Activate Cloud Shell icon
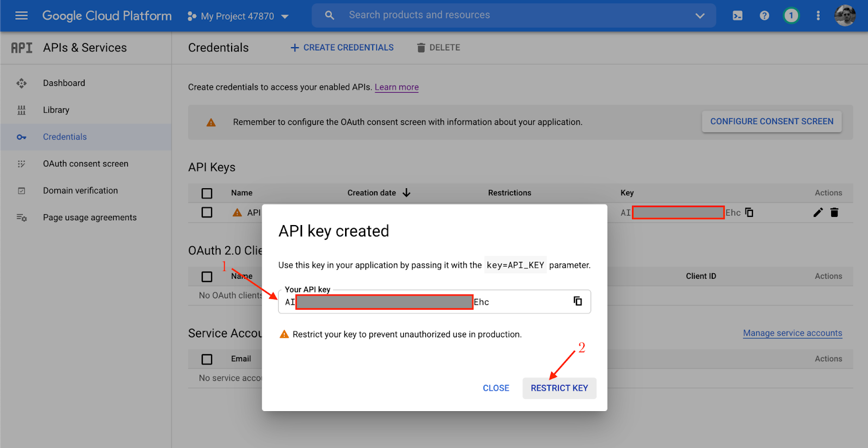 (737, 16)
